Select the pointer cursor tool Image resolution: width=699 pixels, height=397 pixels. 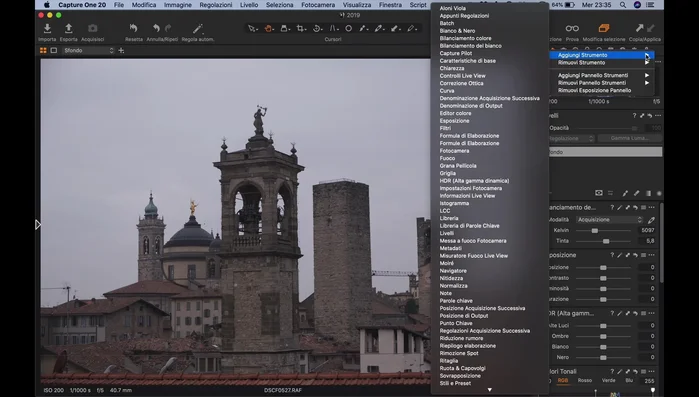pyautogui.click(x=252, y=29)
